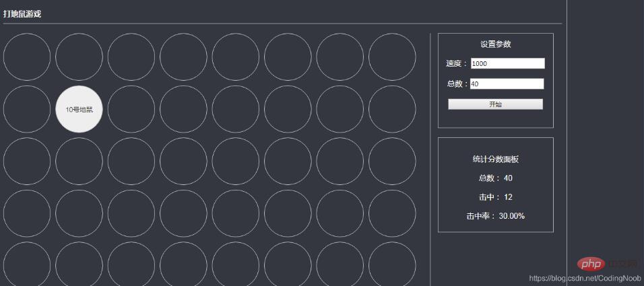The height and width of the screenshot is (286, 644).
Task: Click the last hole in second row
Action: (392, 109)
